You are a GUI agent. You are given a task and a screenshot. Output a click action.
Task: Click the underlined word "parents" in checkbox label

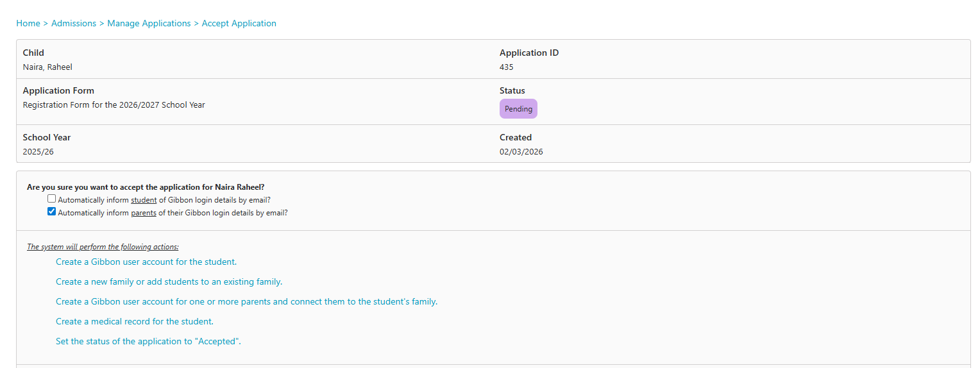(x=144, y=213)
